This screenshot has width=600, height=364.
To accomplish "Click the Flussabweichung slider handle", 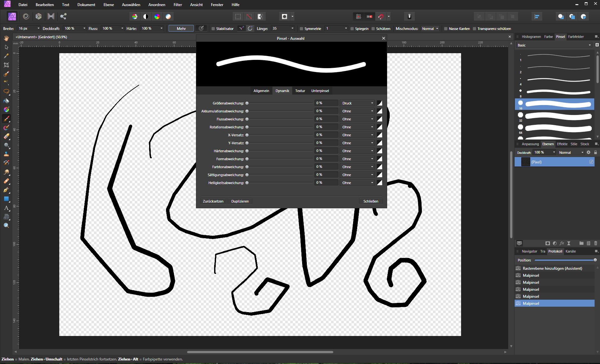I will pos(247,119).
